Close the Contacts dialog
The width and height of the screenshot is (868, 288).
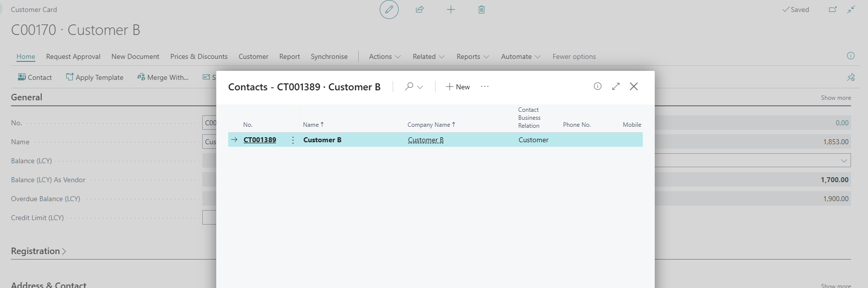(634, 86)
